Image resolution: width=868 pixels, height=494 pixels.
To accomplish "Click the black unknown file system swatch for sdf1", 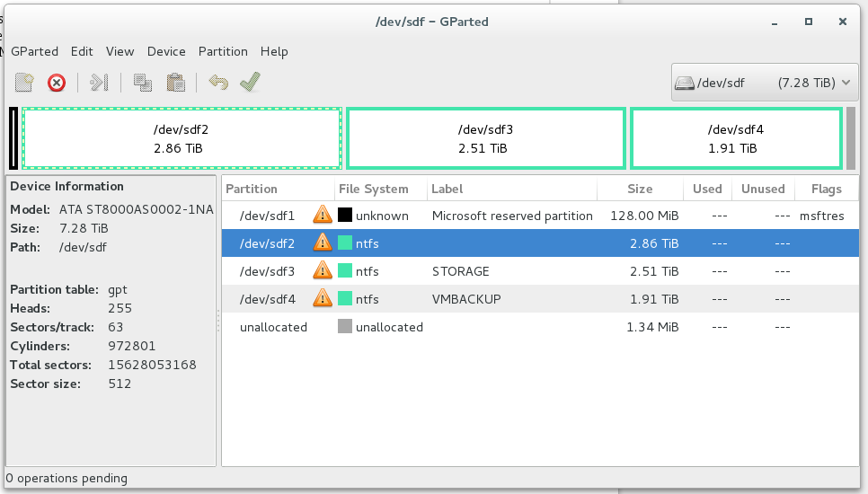I will tap(345, 215).
